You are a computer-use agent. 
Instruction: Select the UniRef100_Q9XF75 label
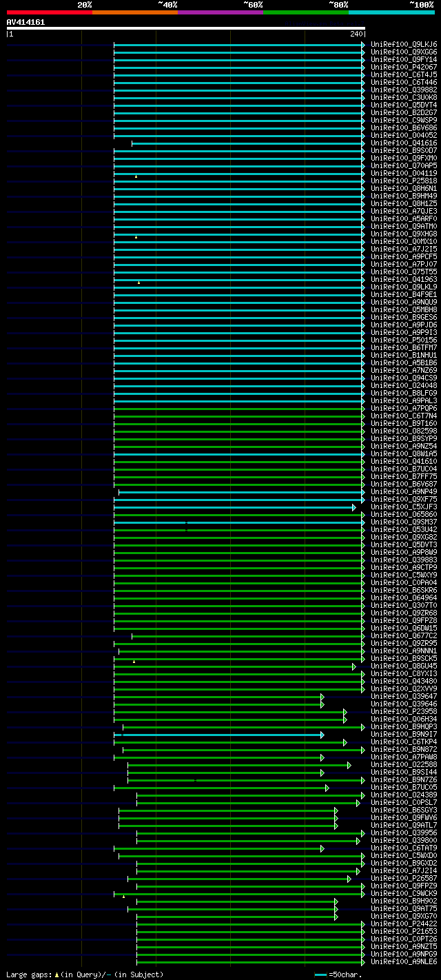tap(404, 499)
